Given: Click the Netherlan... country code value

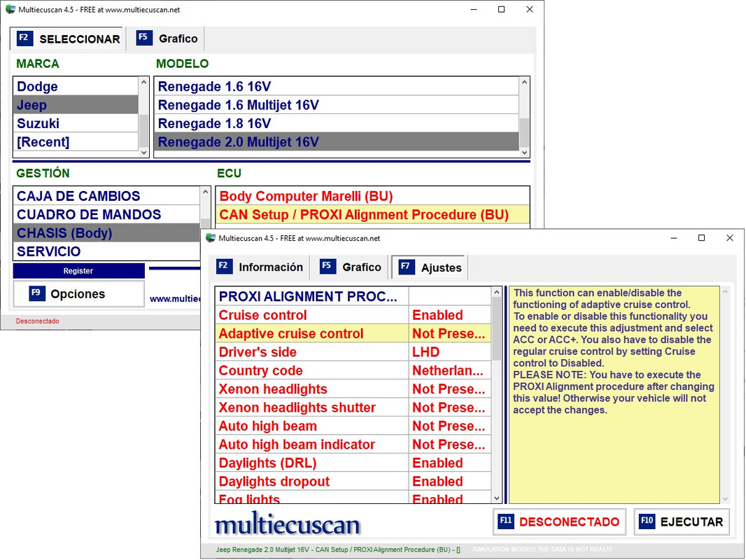Looking at the screenshot, I should point(449,370).
